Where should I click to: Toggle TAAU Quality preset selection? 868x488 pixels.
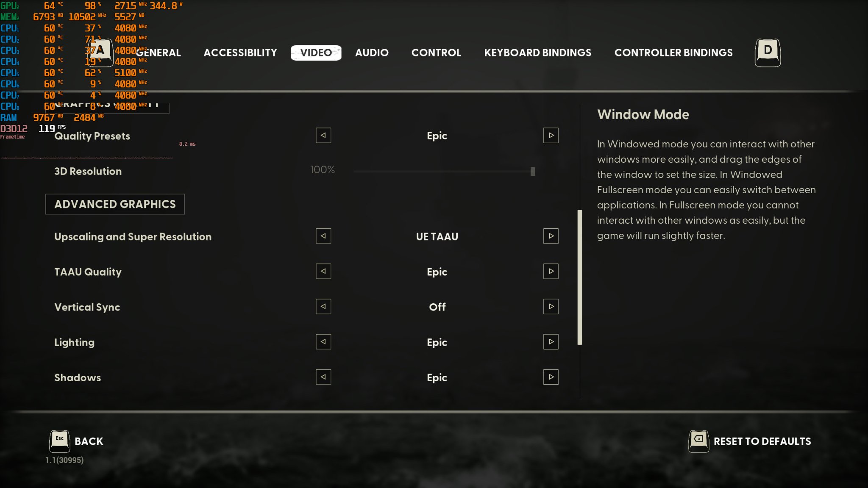(550, 271)
